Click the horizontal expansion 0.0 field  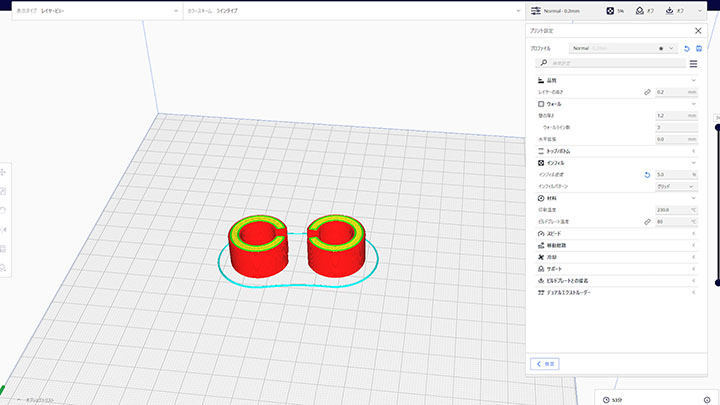point(676,139)
